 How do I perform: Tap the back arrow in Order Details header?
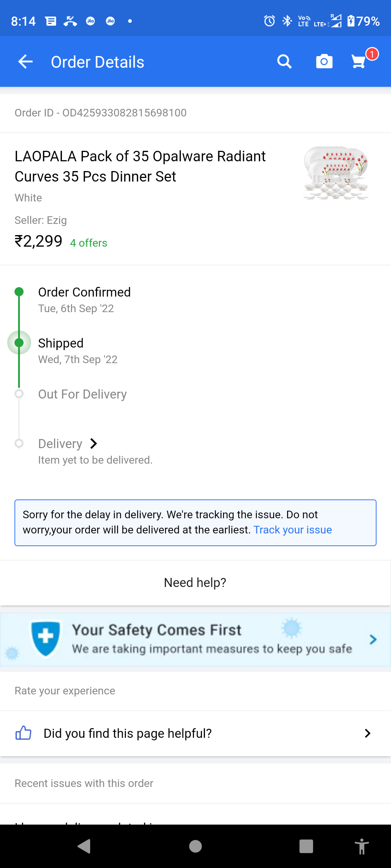point(25,62)
